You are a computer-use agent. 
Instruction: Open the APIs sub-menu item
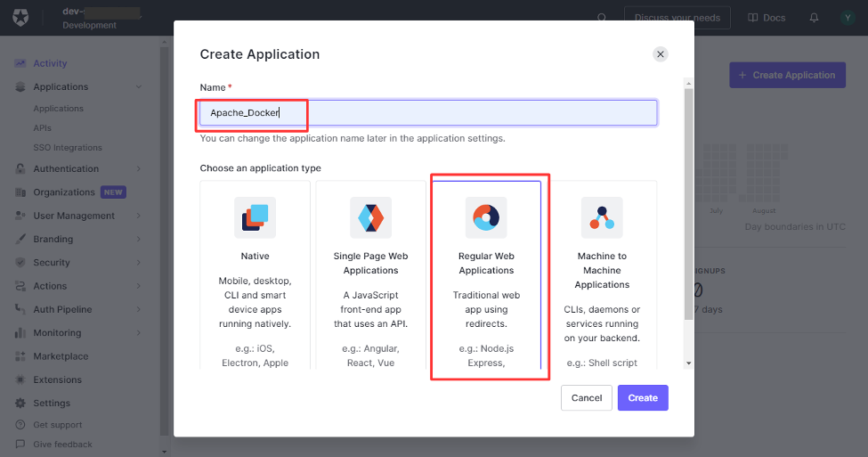click(x=42, y=128)
